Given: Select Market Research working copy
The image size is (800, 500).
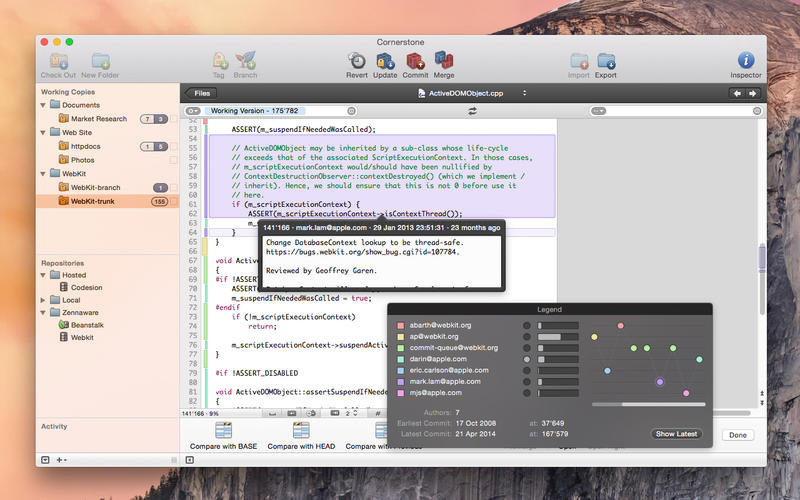Looking at the screenshot, I should [x=107, y=119].
